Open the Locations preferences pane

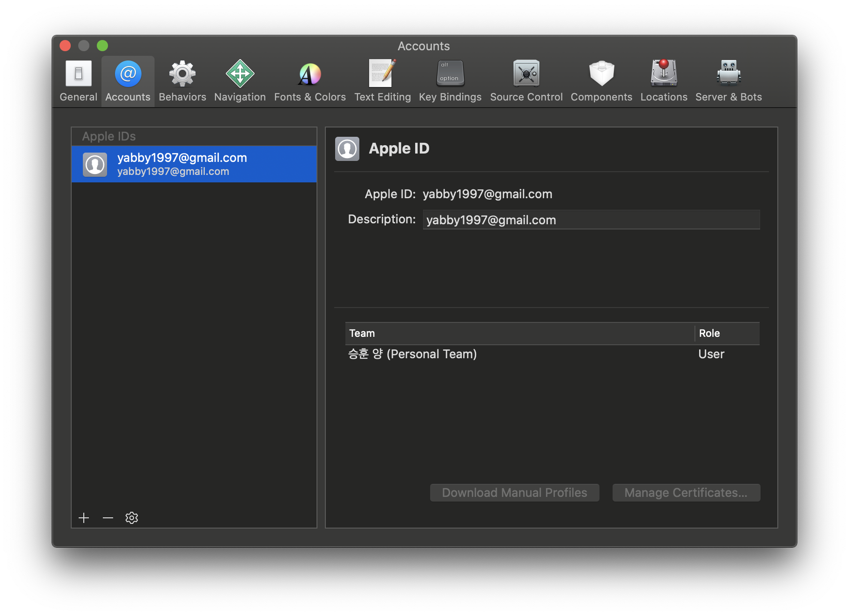(x=663, y=80)
